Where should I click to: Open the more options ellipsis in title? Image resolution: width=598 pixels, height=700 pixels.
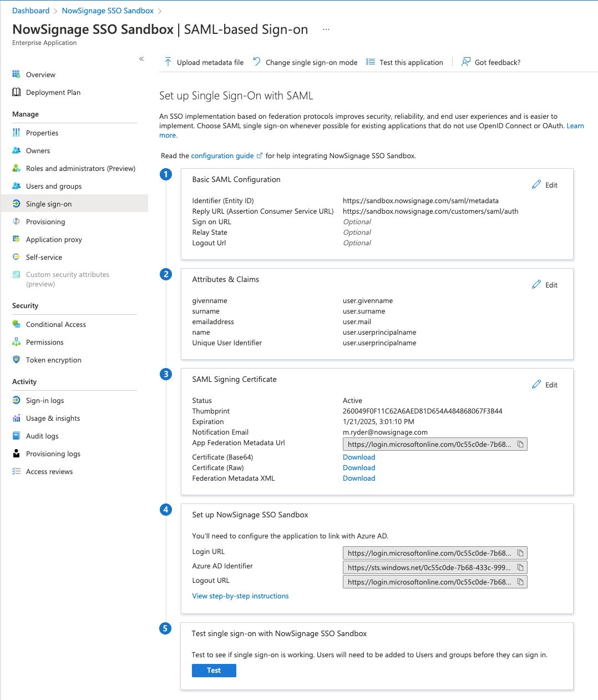(326, 29)
